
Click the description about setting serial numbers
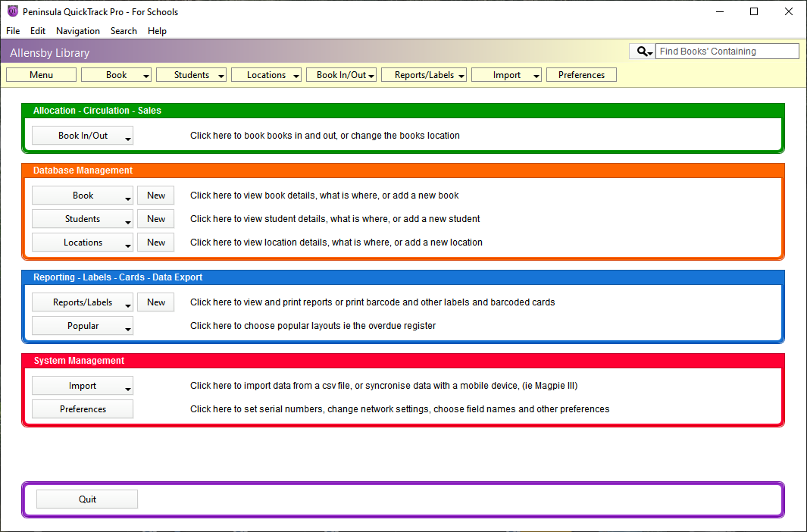pyautogui.click(x=400, y=409)
